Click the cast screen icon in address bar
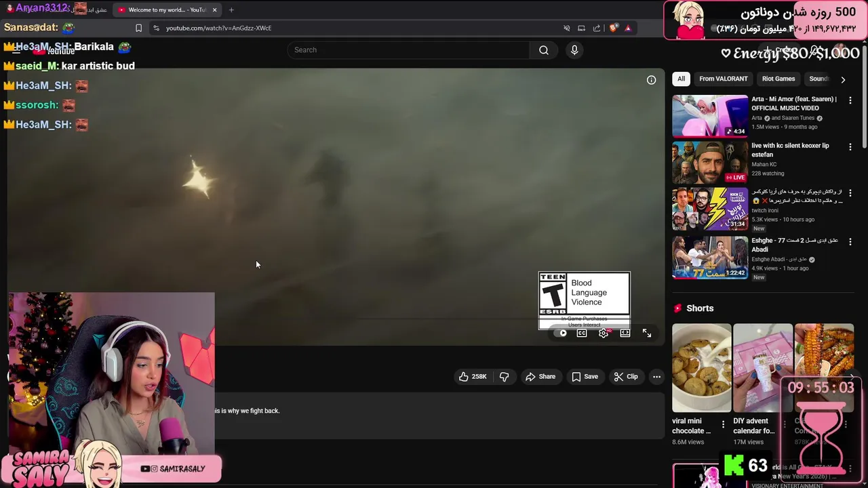Image resolution: width=868 pixels, height=488 pixels. point(582,28)
